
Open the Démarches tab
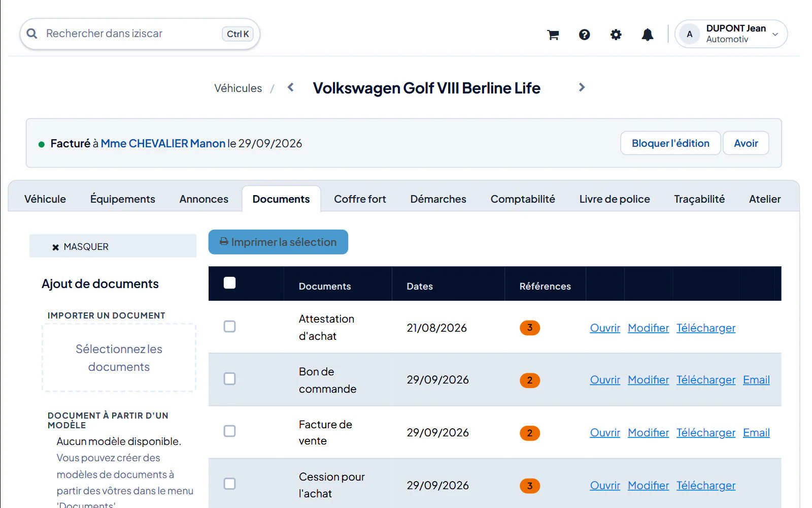pyautogui.click(x=438, y=199)
